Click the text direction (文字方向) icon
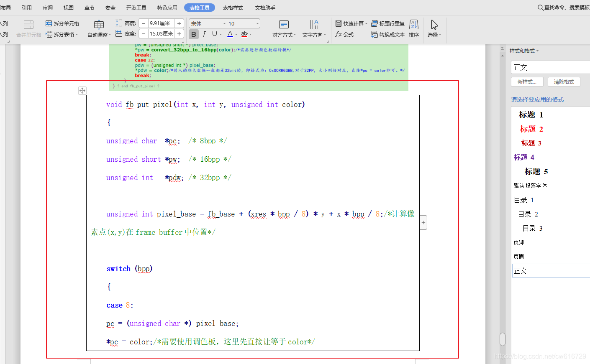 pyautogui.click(x=314, y=25)
